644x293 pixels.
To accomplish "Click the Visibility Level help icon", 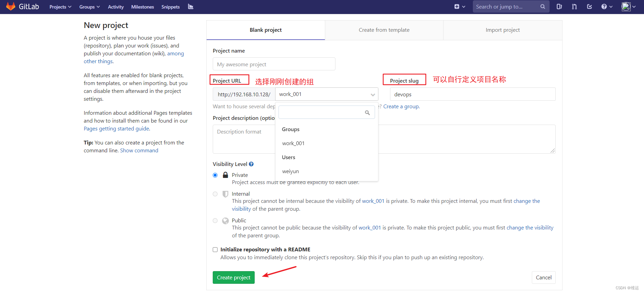I will click(x=251, y=164).
